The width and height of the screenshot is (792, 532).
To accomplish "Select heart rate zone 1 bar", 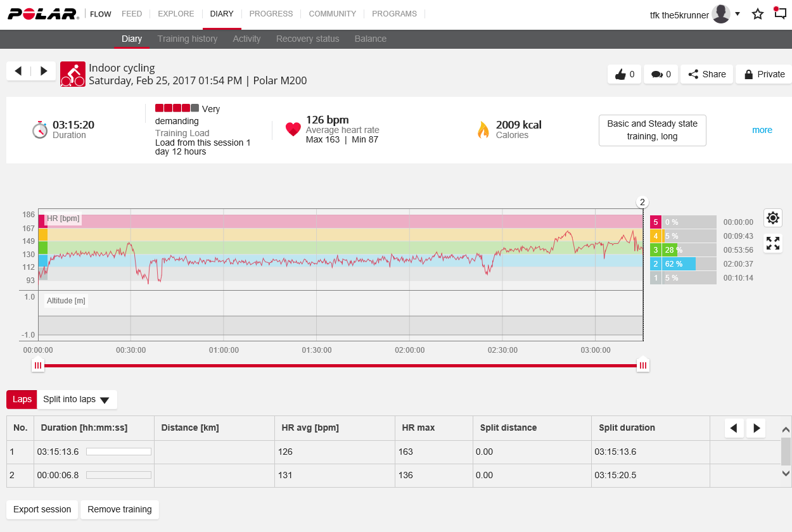I will tap(683, 277).
